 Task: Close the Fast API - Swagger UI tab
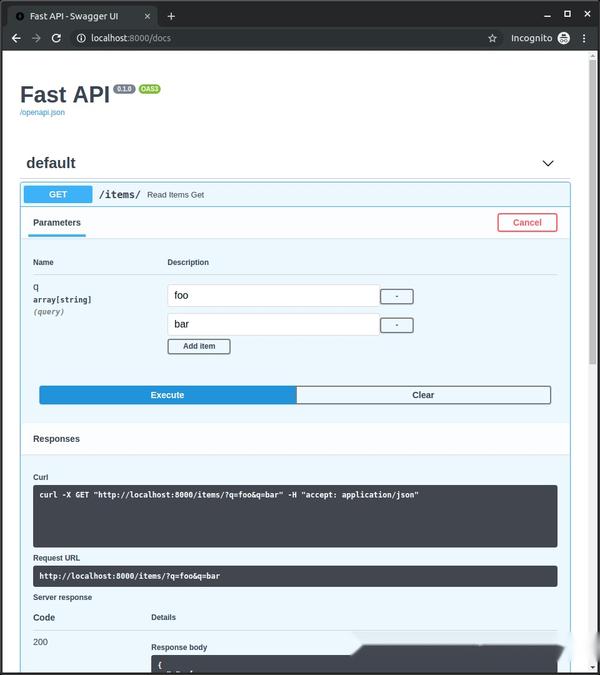point(147,16)
